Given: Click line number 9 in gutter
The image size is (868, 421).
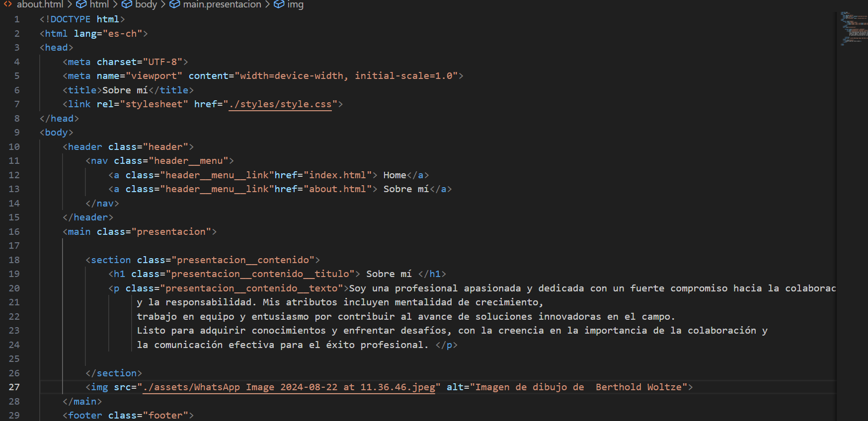Looking at the screenshot, I should (x=17, y=133).
